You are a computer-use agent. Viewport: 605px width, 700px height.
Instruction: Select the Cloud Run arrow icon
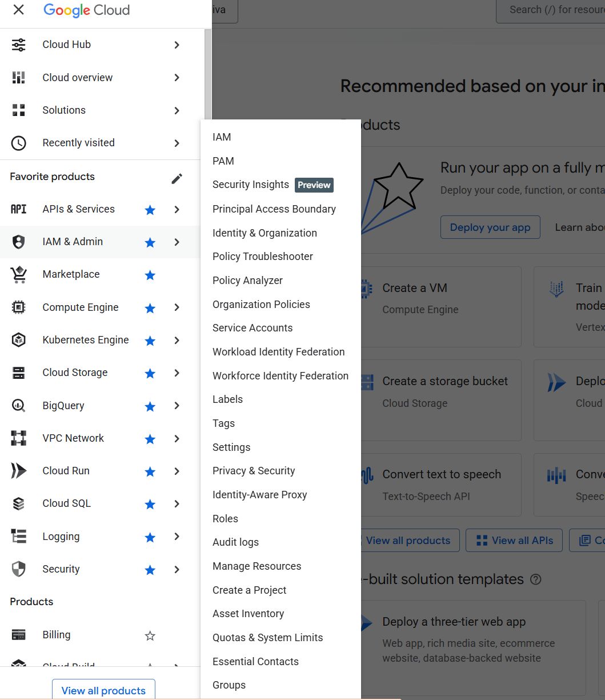pos(19,470)
